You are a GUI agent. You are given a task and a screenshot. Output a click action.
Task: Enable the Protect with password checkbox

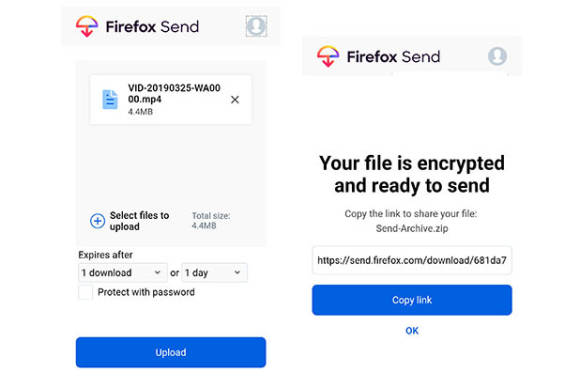tap(85, 292)
